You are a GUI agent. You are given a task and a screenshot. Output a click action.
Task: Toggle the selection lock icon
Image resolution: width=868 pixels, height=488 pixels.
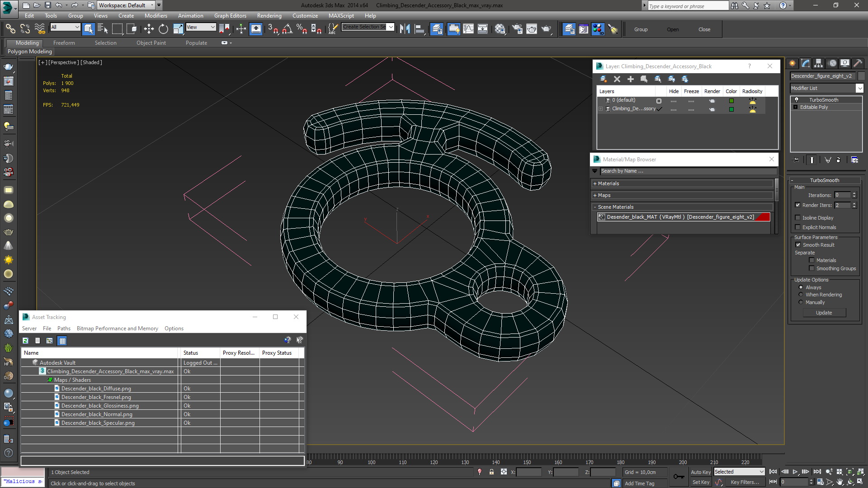(491, 472)
